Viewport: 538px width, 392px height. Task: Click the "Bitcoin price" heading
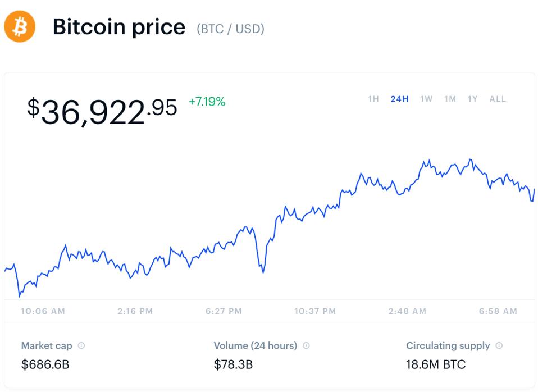point(118,27)
